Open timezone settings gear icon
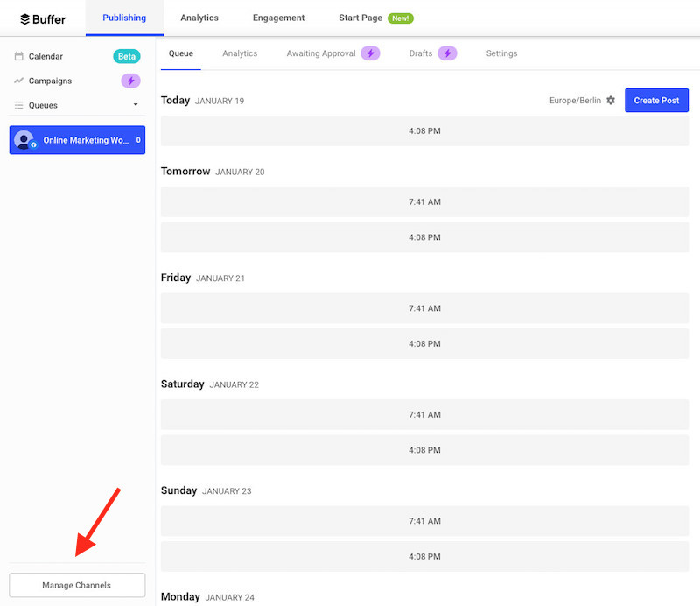 click(x=611, y=101)
